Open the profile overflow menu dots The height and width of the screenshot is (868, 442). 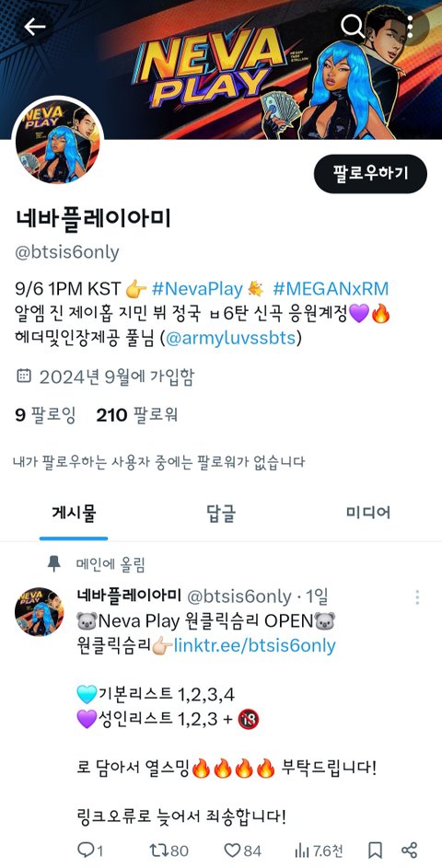click(410, 26)
